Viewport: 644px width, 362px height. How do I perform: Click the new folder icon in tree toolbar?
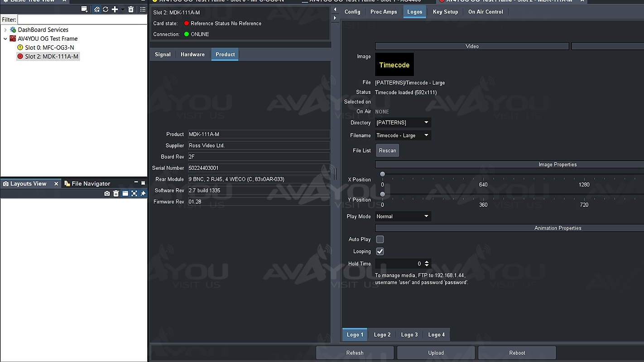click(x=84, y=10)
